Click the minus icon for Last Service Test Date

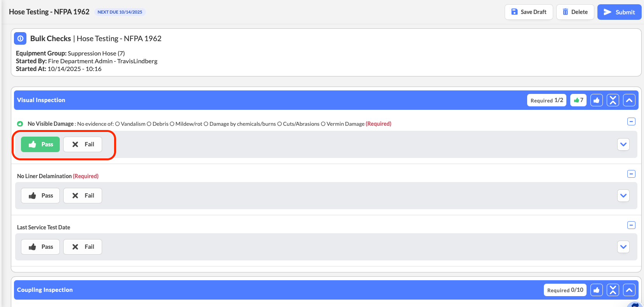631,225
